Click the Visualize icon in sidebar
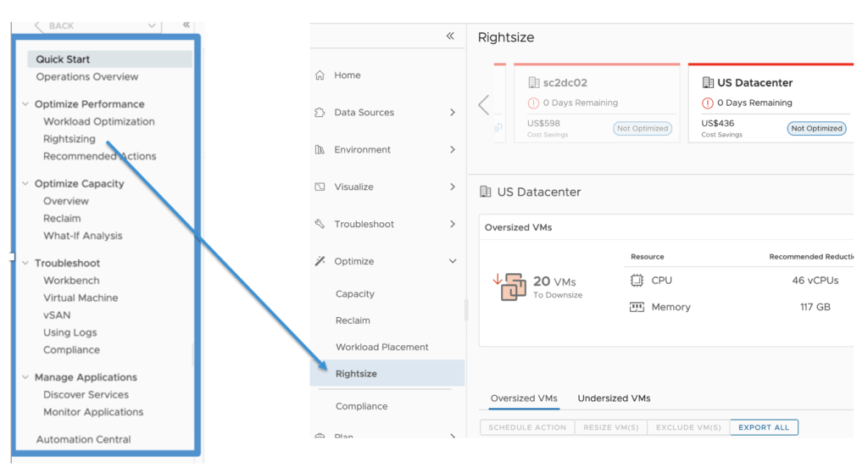Viewport: 868px width, 468px height. click(320, 187)
